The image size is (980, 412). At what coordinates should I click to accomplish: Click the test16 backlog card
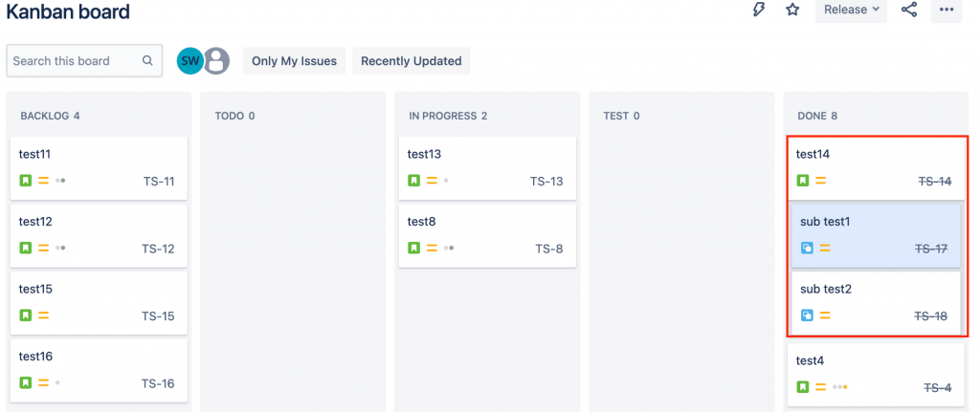tap(99, 369)
